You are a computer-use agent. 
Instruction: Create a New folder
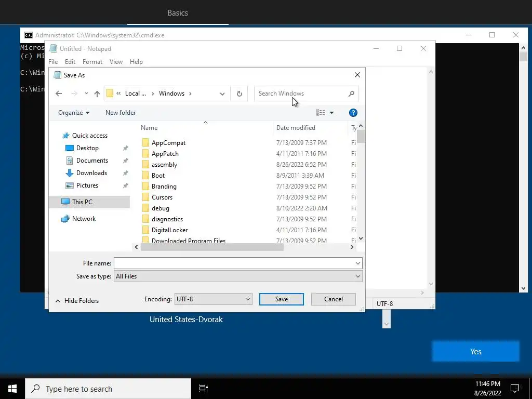(121, 113)
